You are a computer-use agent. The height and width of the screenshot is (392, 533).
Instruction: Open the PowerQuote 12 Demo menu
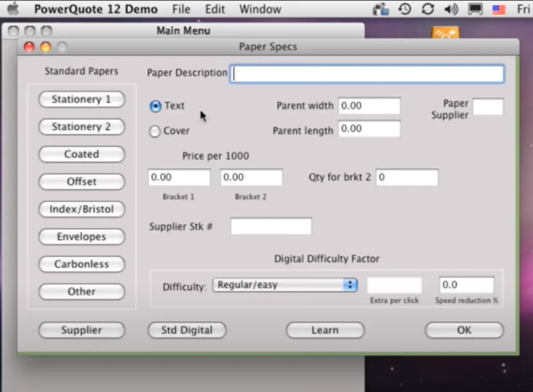pos(95,9)
